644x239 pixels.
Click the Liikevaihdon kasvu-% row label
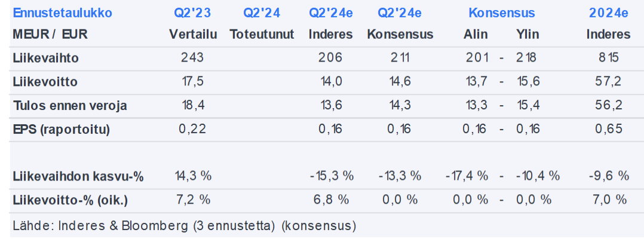tap(78, 176)
